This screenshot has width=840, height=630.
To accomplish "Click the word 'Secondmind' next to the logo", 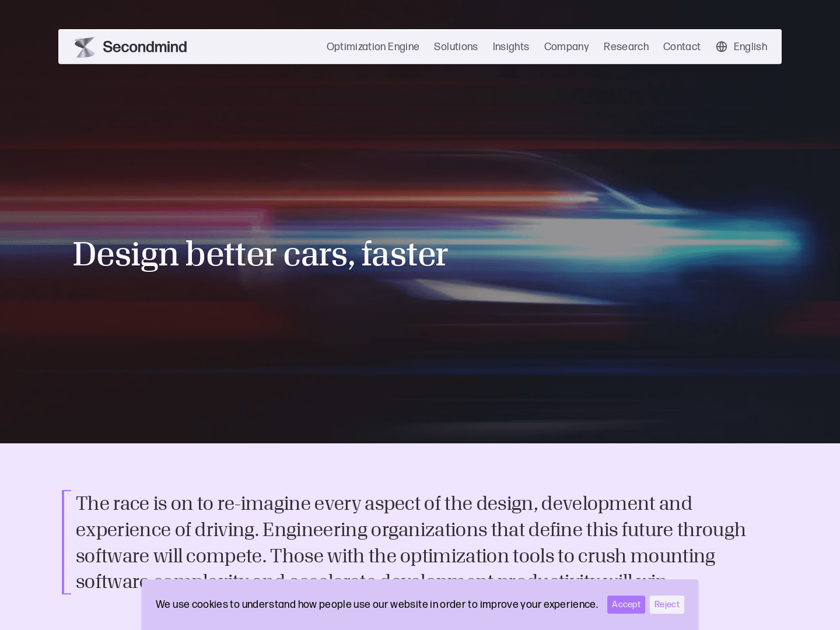I will [x=145, y=47].
